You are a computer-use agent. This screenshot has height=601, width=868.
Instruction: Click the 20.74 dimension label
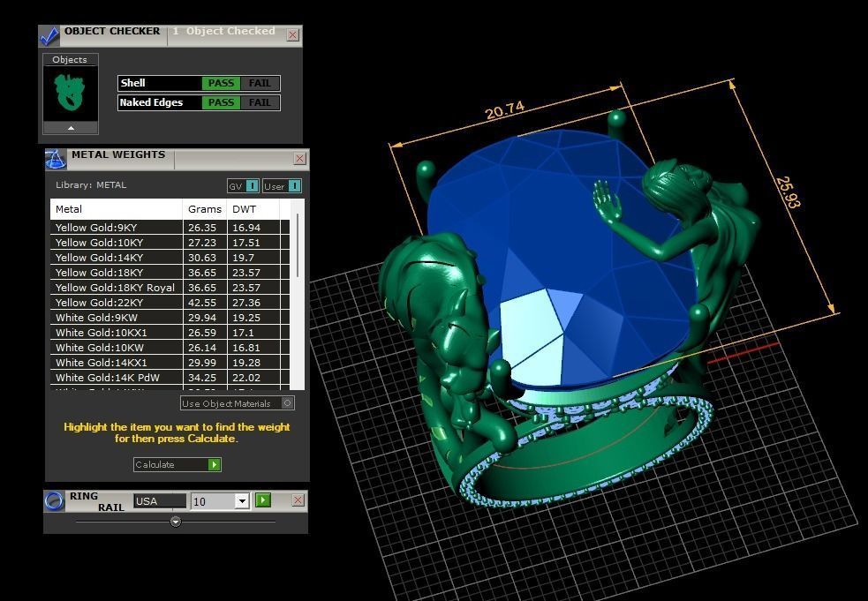(x=504, y=110)
